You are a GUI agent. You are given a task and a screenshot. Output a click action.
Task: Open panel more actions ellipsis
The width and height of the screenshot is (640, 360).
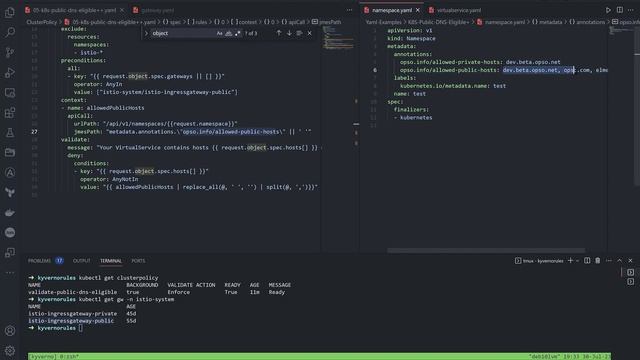(x=609, y=260)
